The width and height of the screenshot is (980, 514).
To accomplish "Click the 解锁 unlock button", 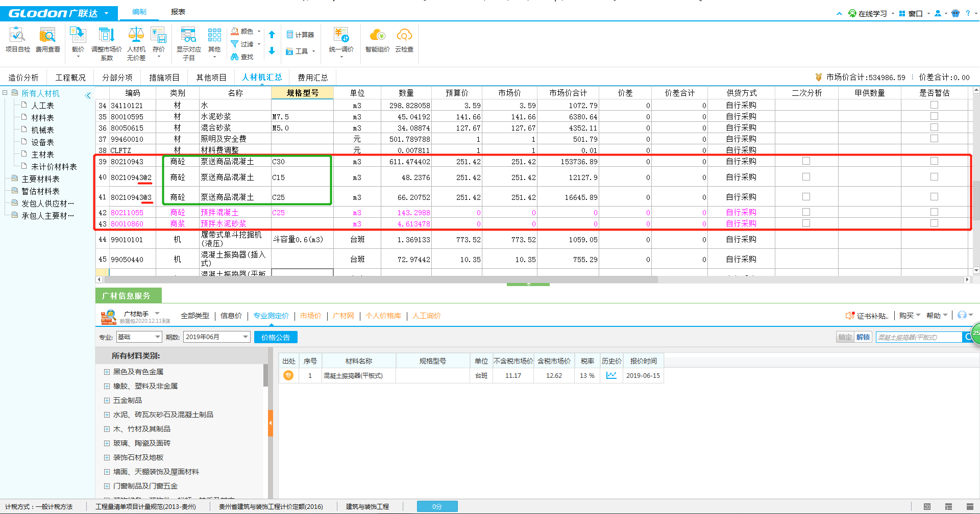I will 863,337.
